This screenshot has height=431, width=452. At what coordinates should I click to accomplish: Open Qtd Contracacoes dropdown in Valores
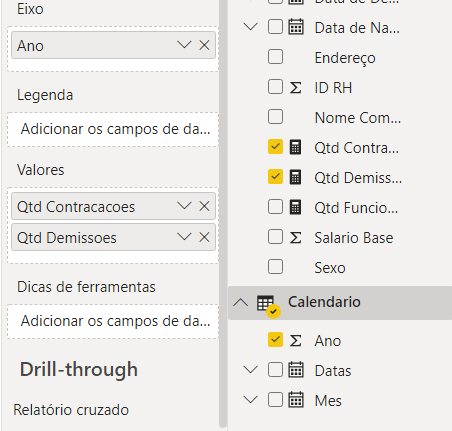(x=184, y=206)
